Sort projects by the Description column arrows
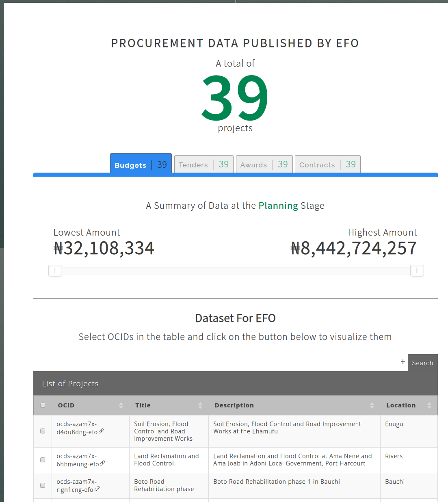 click(x=372, y=405)
